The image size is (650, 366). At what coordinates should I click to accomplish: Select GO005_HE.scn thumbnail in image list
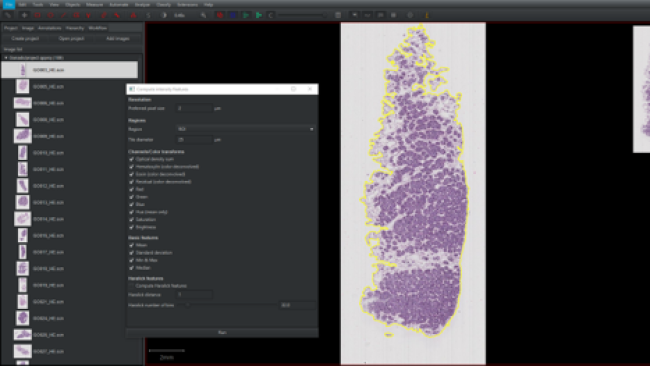pyautogui.click(x=22, y=87)
